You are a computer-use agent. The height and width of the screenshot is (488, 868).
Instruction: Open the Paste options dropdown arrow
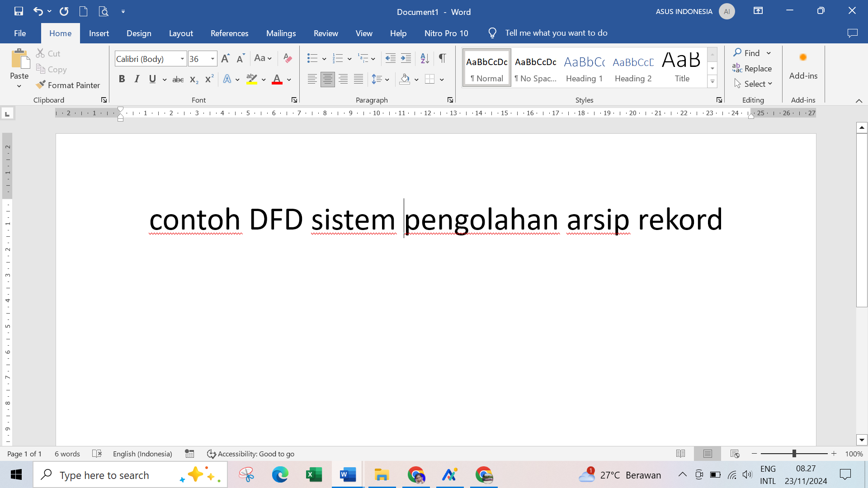coord(19,86)
